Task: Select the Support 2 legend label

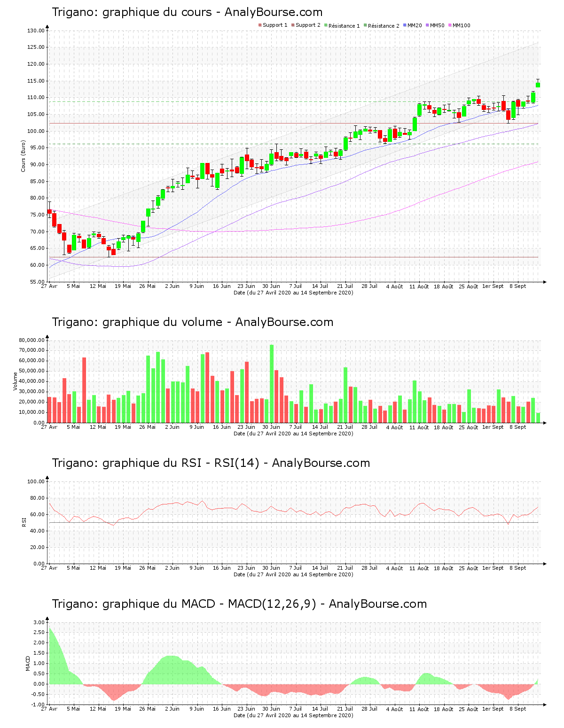Action: pos(308,25)
